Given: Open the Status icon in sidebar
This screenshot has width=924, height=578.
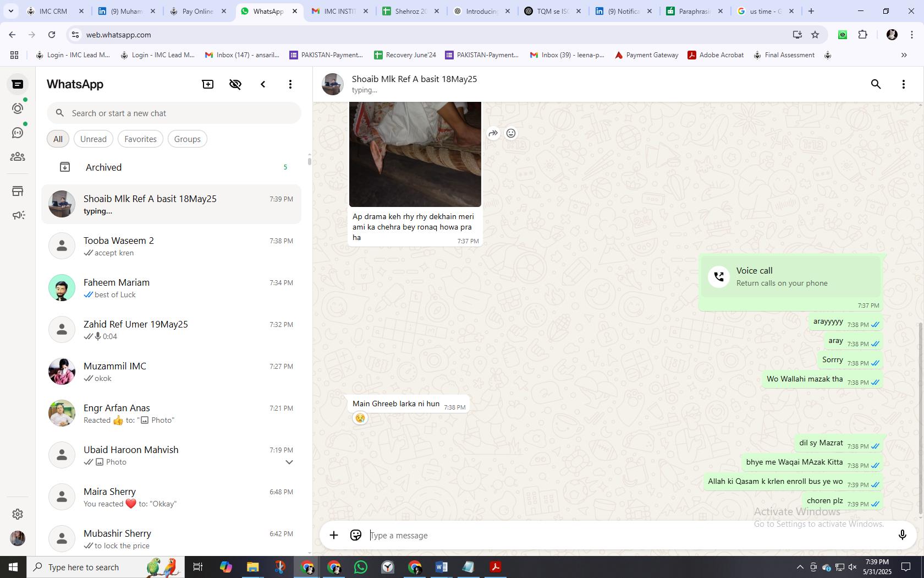Looking at the screenshot, I should 18,108.
